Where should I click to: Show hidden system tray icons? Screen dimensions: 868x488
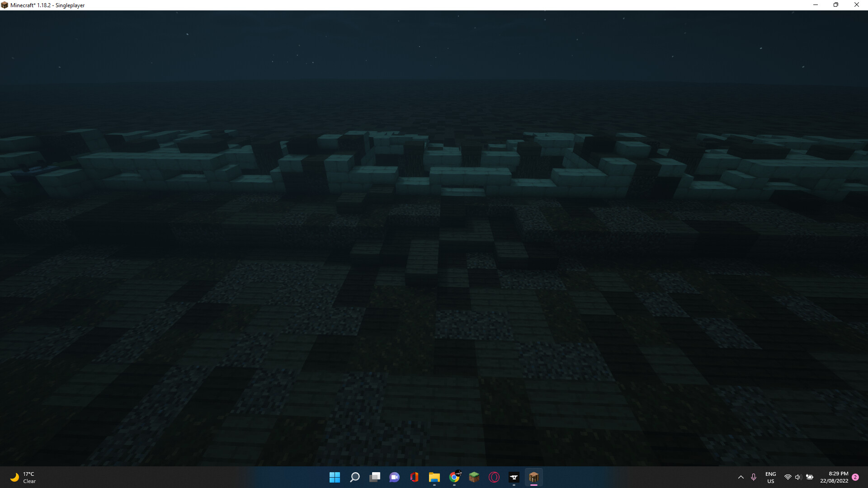click(741, 477)
